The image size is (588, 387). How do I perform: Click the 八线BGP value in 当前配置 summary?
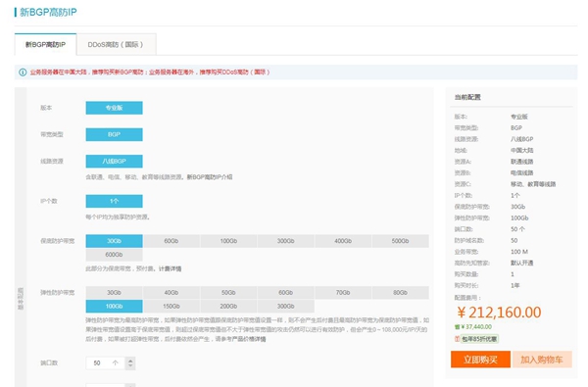coord(521,139)
